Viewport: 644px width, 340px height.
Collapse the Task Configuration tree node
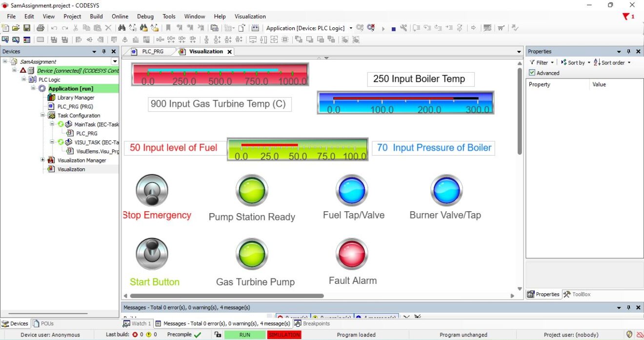tap(42, 115)
